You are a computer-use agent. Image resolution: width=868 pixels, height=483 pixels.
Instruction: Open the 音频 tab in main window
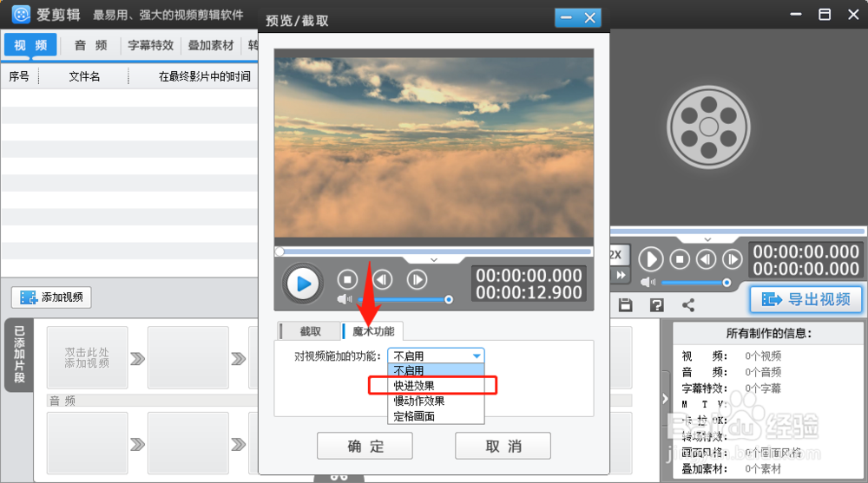(x=91, y=45)
